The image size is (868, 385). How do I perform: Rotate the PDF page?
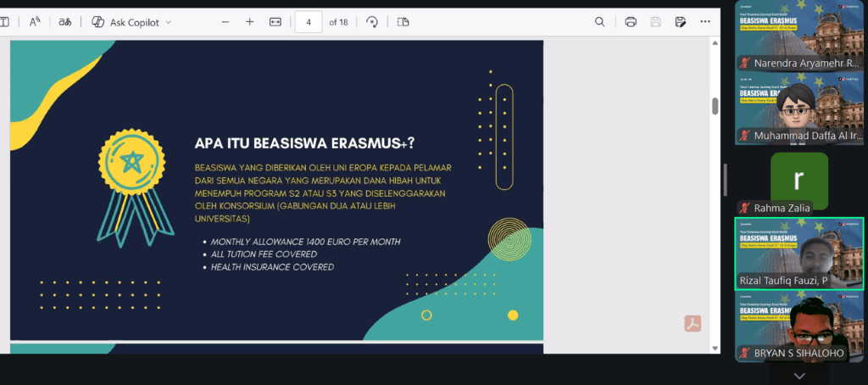[372, 22]
